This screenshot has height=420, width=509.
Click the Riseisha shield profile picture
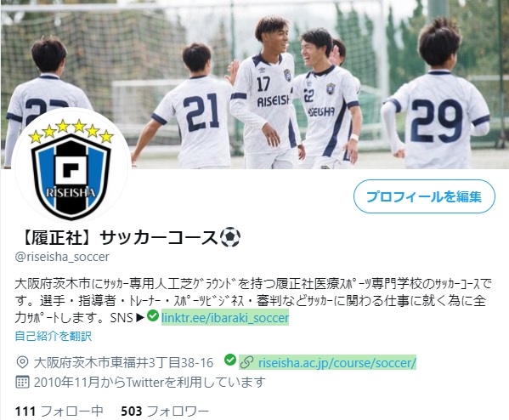(x=71, y=167)
